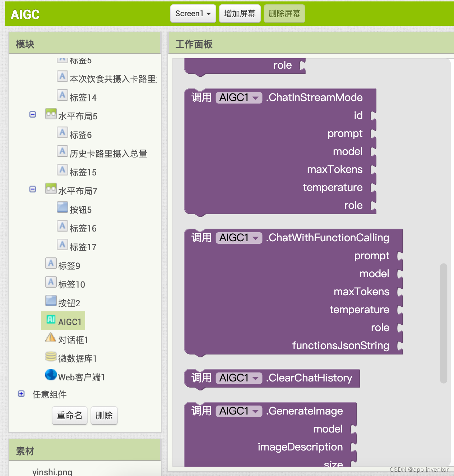Select 标签6 in the component tree
The height and width of the screenshot is (476, 454).
pos(80,135)
